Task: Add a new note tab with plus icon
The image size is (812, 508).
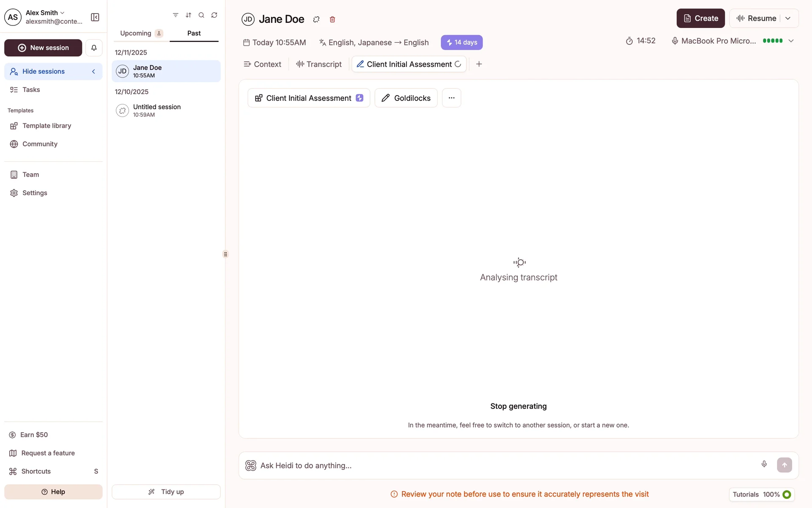Action: [x=479, y=64]
